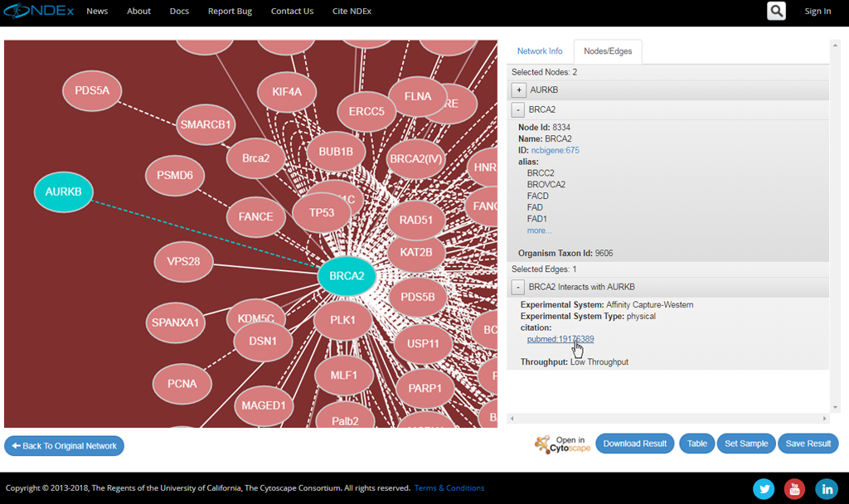Click the NDEx logo
The height and width of the screenshot is (504, 849).
pos(38,11)
